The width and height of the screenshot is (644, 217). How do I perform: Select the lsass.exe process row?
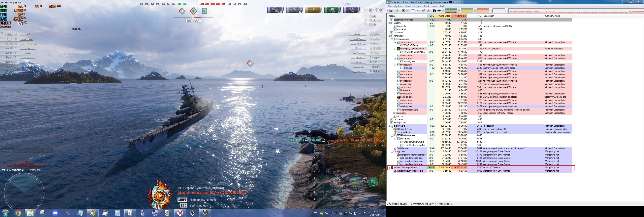point(480,113)
